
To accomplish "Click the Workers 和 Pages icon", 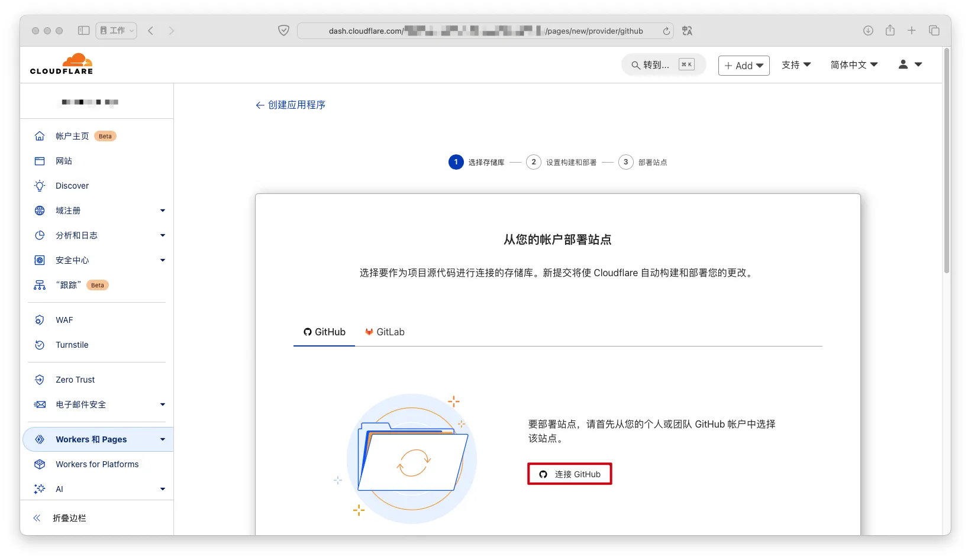I will pyautogui.click(x=40, y=439).
